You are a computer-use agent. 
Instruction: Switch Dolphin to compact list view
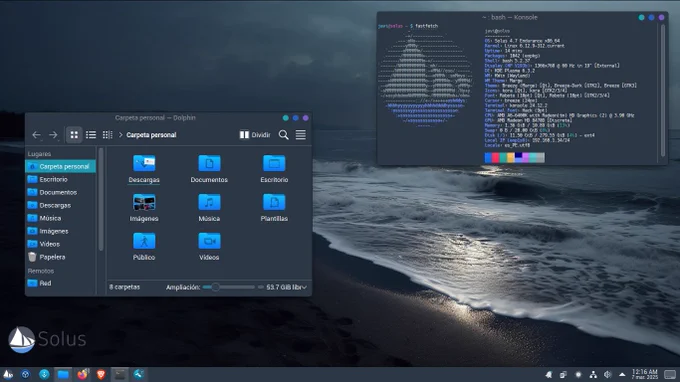[91, 135]
